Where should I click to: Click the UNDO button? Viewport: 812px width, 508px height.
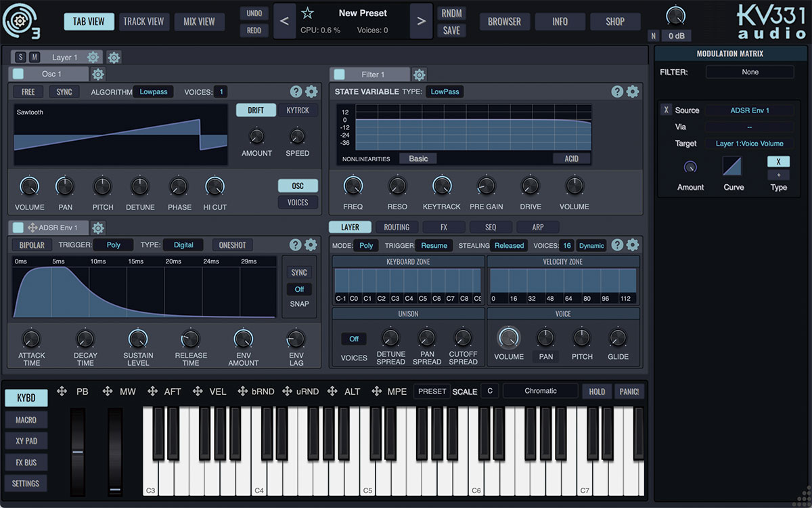tap(254, 14)
